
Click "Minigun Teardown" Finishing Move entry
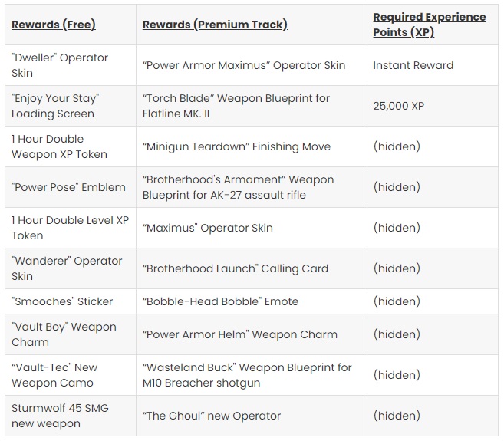(236, 146)
